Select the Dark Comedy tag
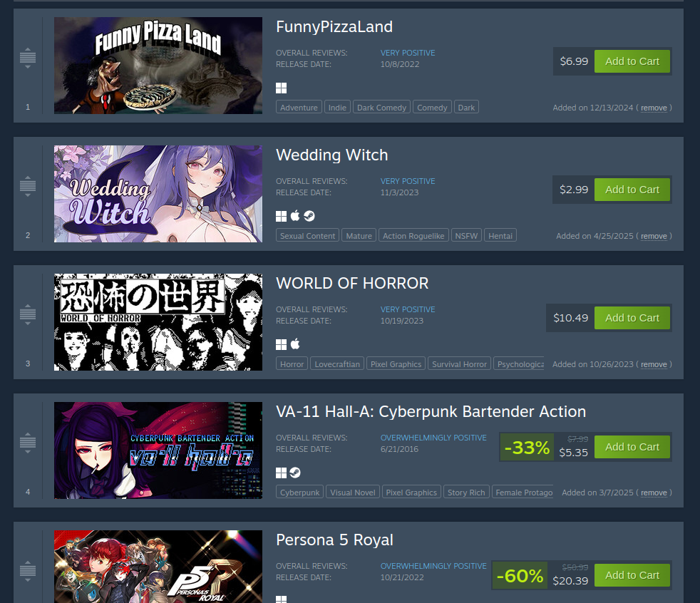 [x=381, y=108]
